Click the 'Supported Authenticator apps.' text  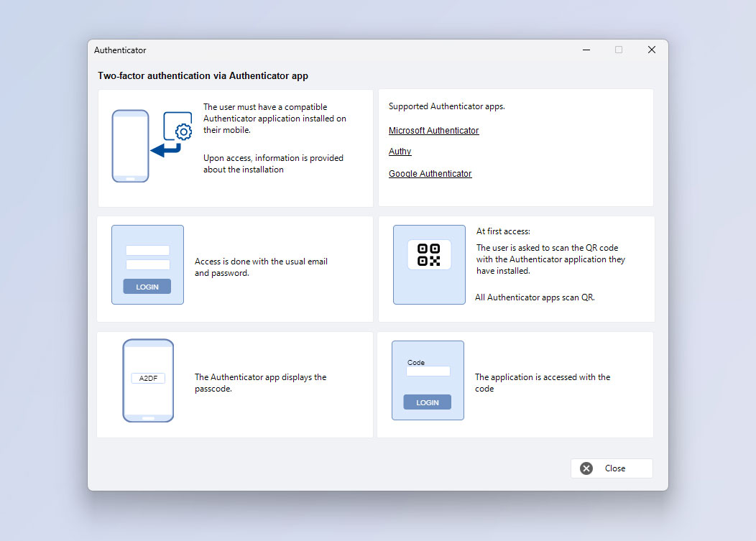coord(447,106)
